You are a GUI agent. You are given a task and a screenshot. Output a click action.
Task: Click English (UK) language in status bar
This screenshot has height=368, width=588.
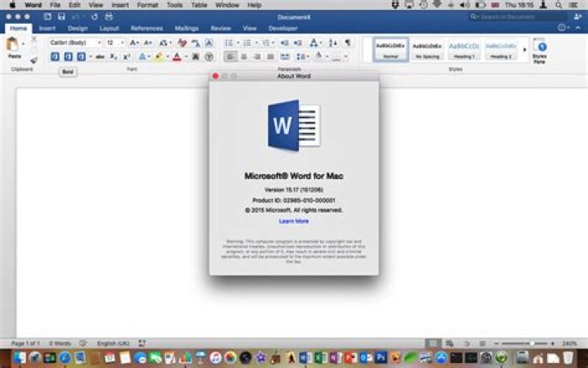114,343
